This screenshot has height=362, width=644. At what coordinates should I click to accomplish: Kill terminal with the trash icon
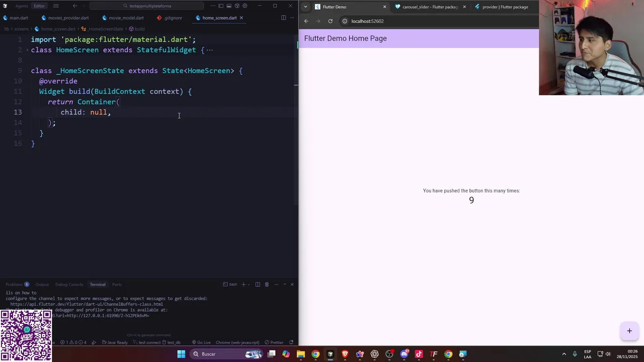(x=267, y=285)
